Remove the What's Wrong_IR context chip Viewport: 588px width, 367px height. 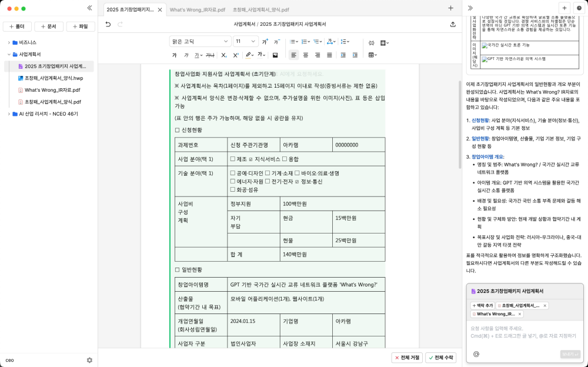click(x=519, y=314)
